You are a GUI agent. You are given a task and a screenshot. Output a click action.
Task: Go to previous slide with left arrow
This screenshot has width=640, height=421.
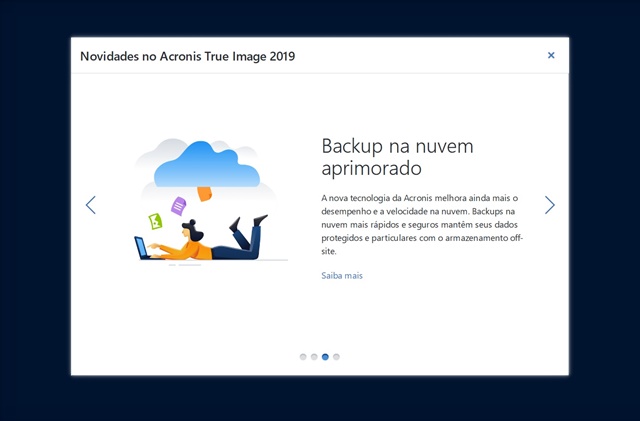tap(91, 205)
